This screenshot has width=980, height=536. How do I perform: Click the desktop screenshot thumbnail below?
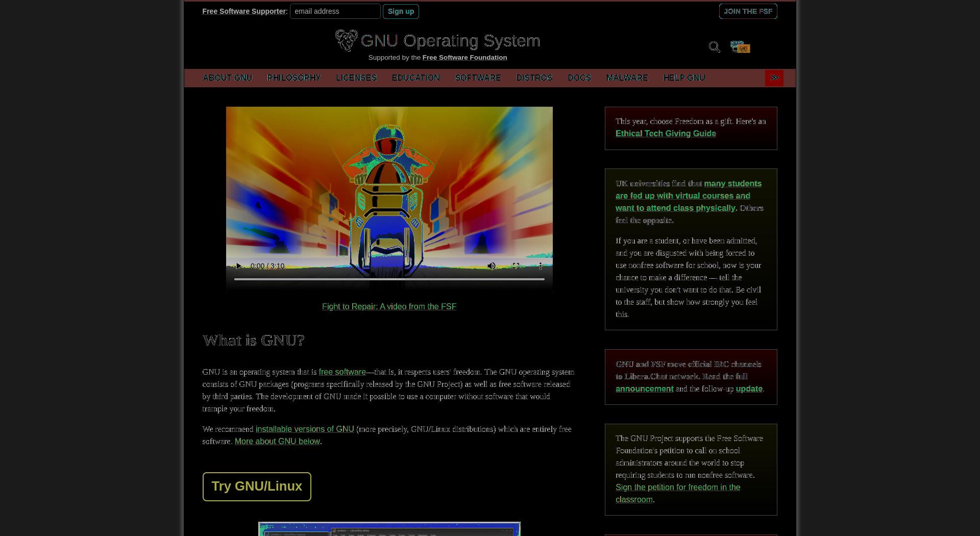coord(389,529)
